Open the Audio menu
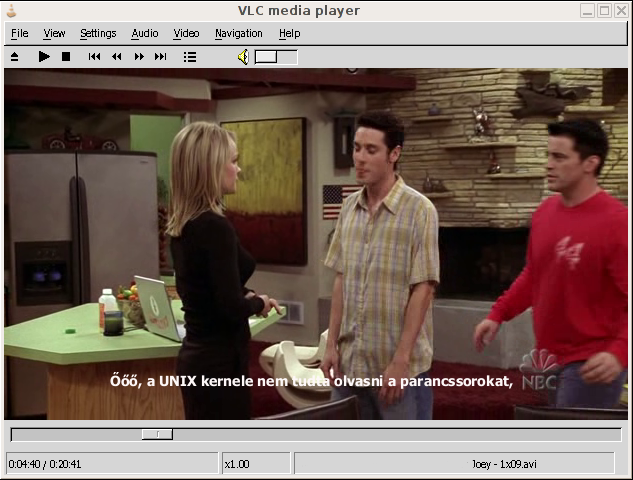Image resolution: width=633 pixels, height=480 pixels. click(145, 34)
